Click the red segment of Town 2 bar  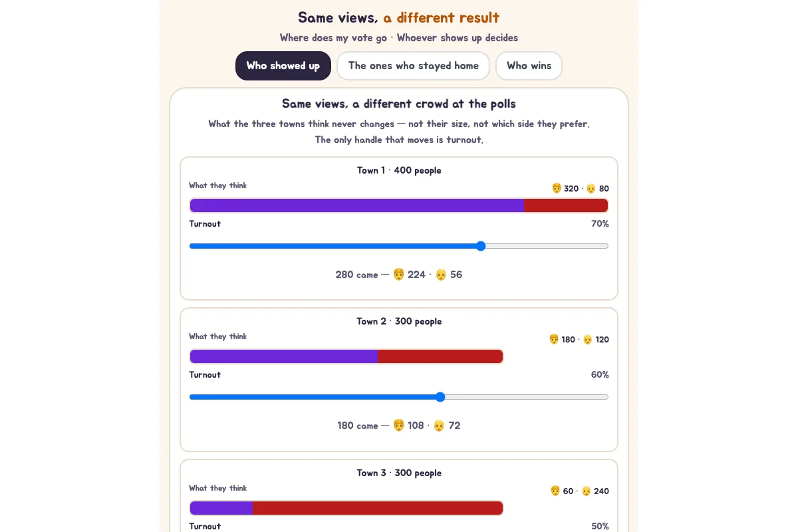click(x=440, y=356)
